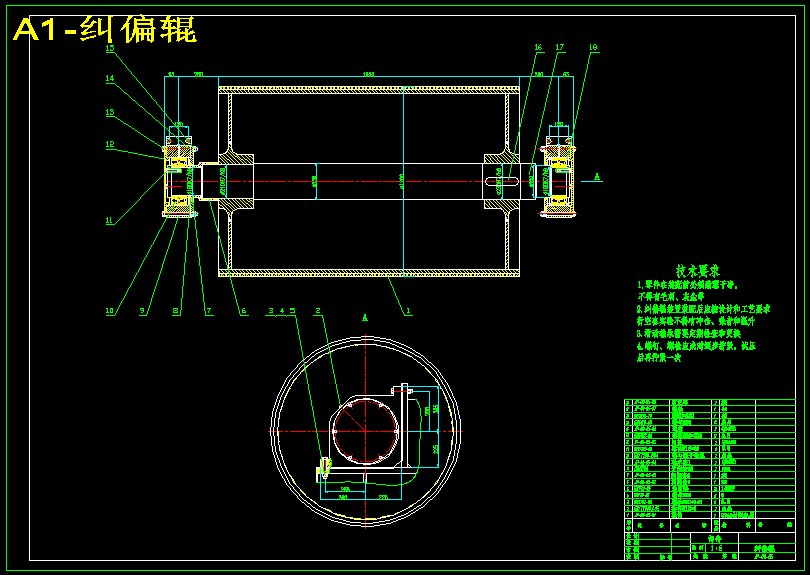Click part balloon number "14"
Screen dimensions: 810x575
click(110, 79)
